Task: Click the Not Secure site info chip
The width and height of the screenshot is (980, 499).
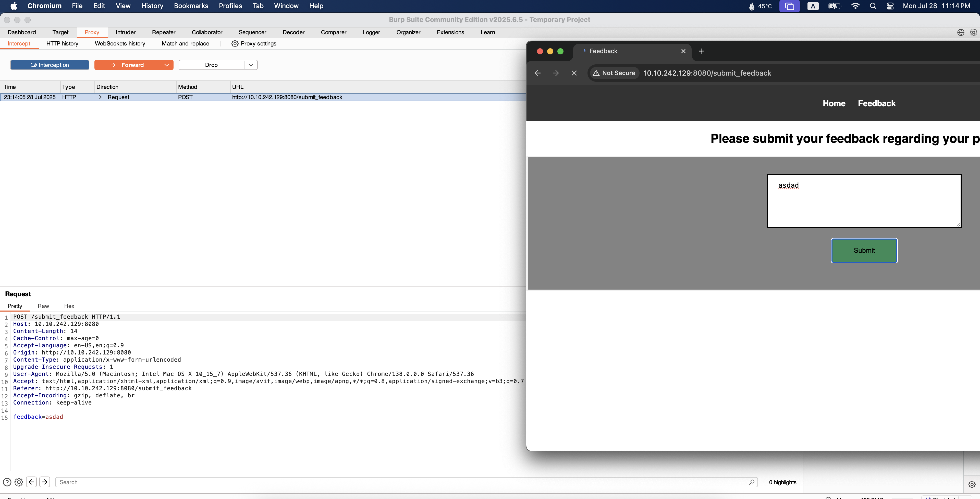Action: [x=614, y=73]
